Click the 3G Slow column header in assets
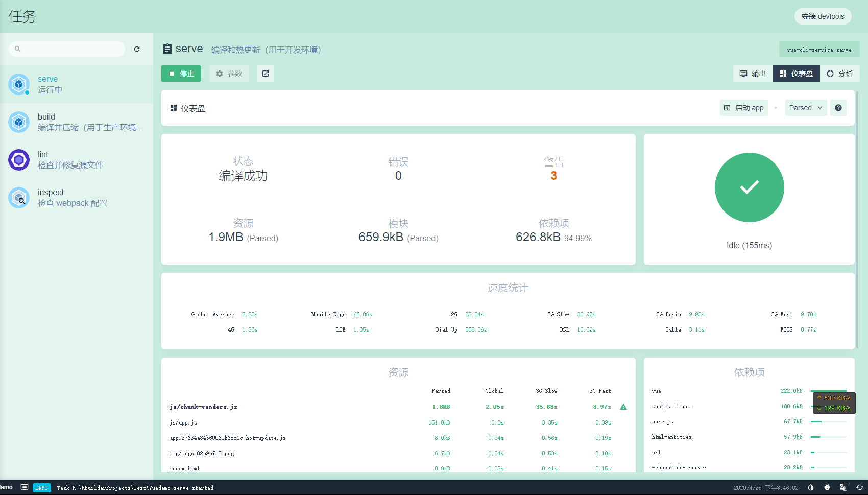The height and width of the screenshot is (495, 868). click(x=546, y=391)
